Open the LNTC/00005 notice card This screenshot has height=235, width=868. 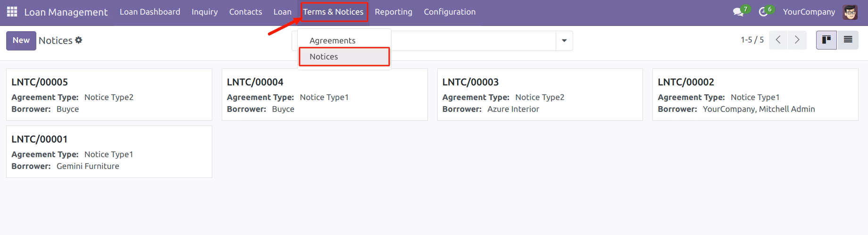[109, 94]
